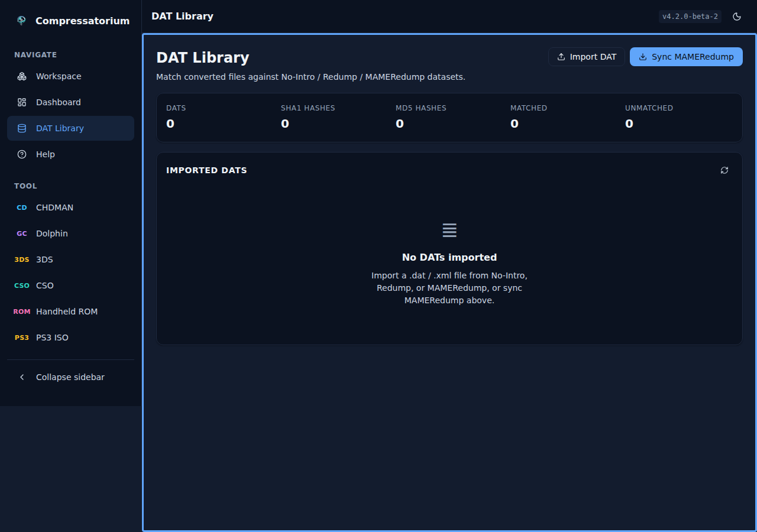Open the Handheld ROM tool

pos(70,312)
